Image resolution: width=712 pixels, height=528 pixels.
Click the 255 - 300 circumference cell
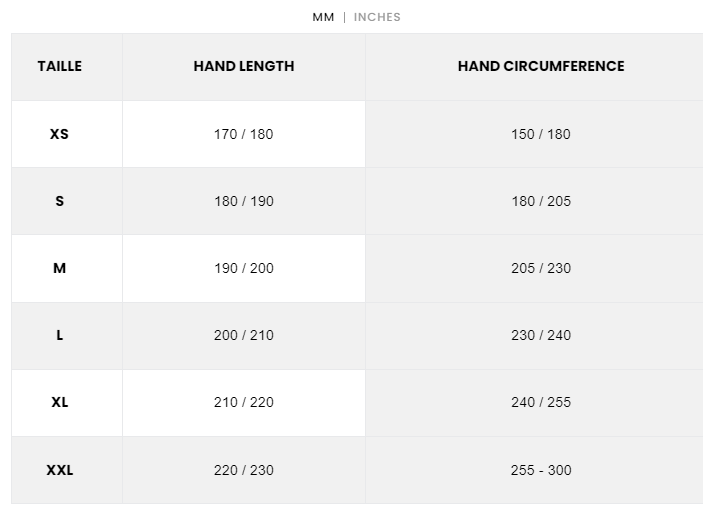pyautogui.click(x=541, y=470)
